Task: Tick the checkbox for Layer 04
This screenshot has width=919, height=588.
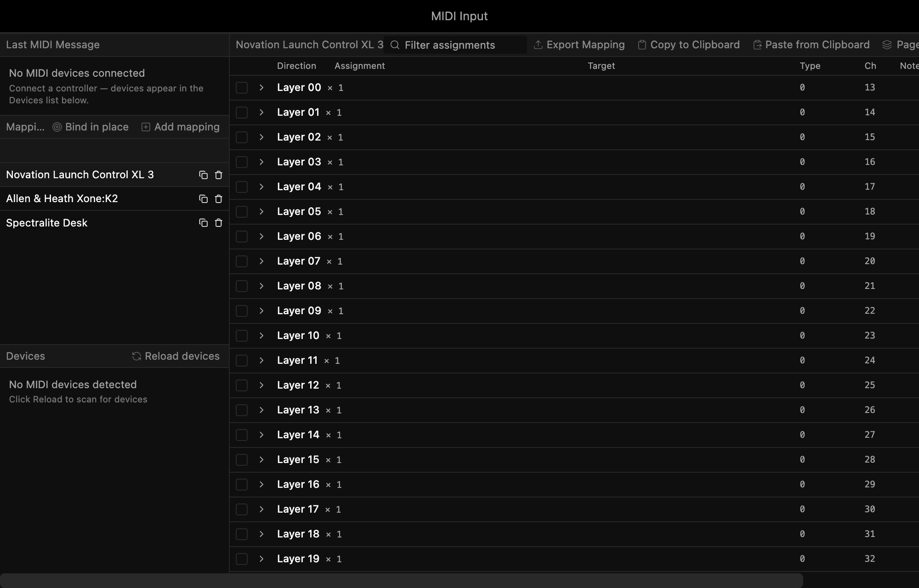Action: click(242, 187)
